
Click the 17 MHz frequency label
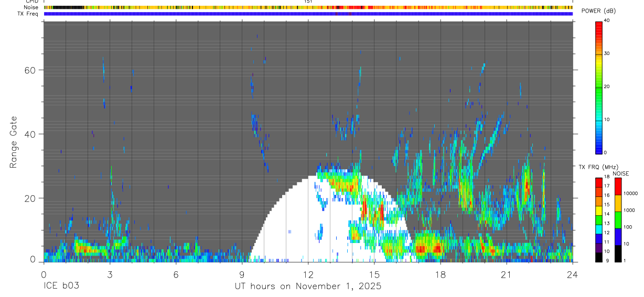point(606,186)
